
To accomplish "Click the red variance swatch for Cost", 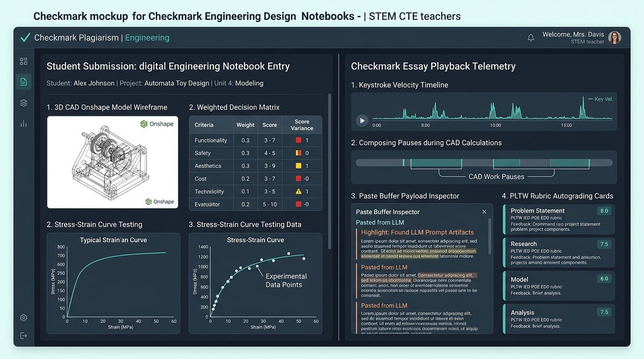I will point(299,179).
